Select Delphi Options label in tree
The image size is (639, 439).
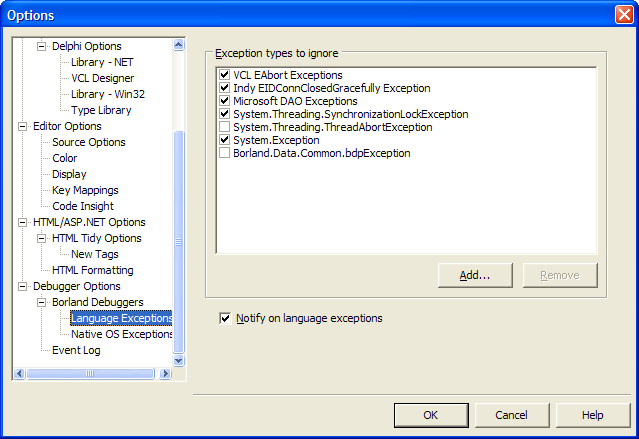[87, 46]
